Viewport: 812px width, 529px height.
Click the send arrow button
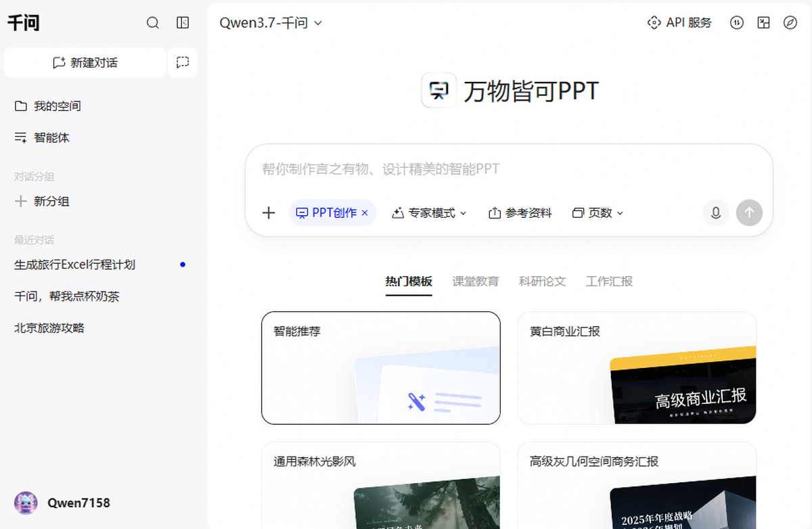point(749,213)
